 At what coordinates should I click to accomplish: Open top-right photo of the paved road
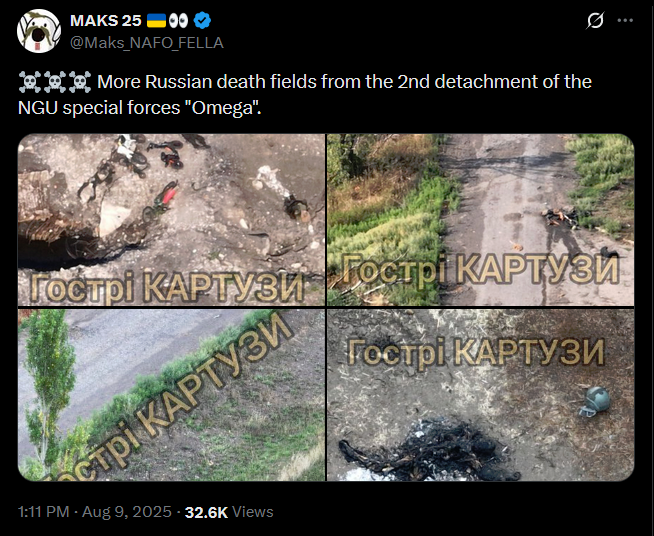480,220
